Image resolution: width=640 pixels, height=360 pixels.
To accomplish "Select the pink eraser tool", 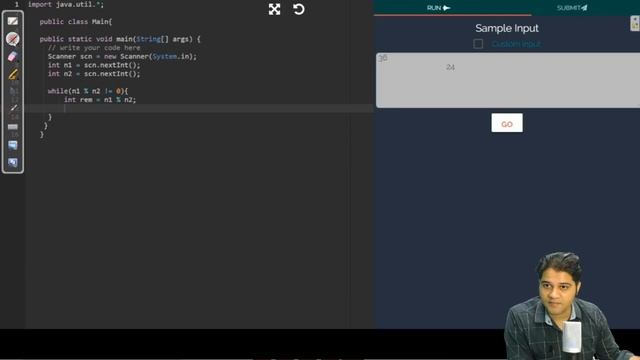I will point(13,56).
